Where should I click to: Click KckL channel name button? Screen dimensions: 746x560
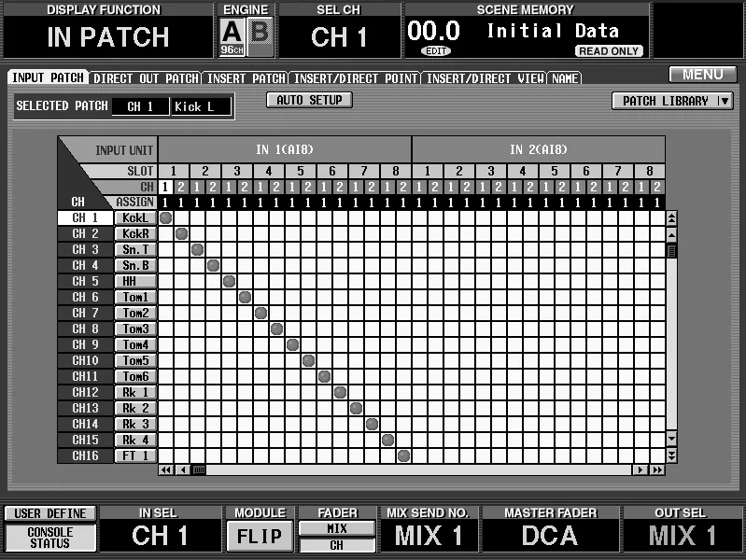[x=135, y=217]
